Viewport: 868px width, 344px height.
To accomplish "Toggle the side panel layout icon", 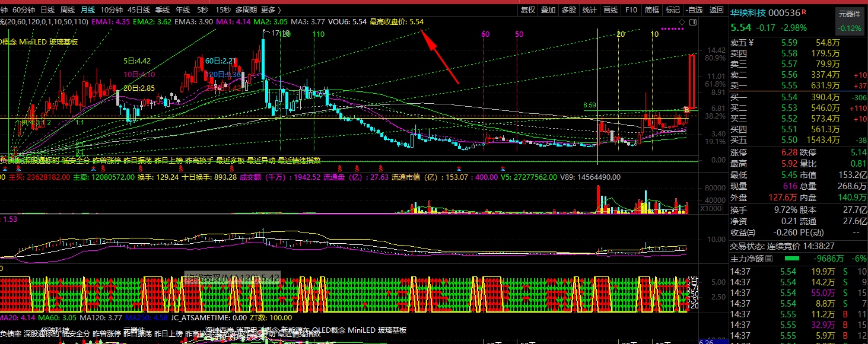I will click(x=693, y=22).
